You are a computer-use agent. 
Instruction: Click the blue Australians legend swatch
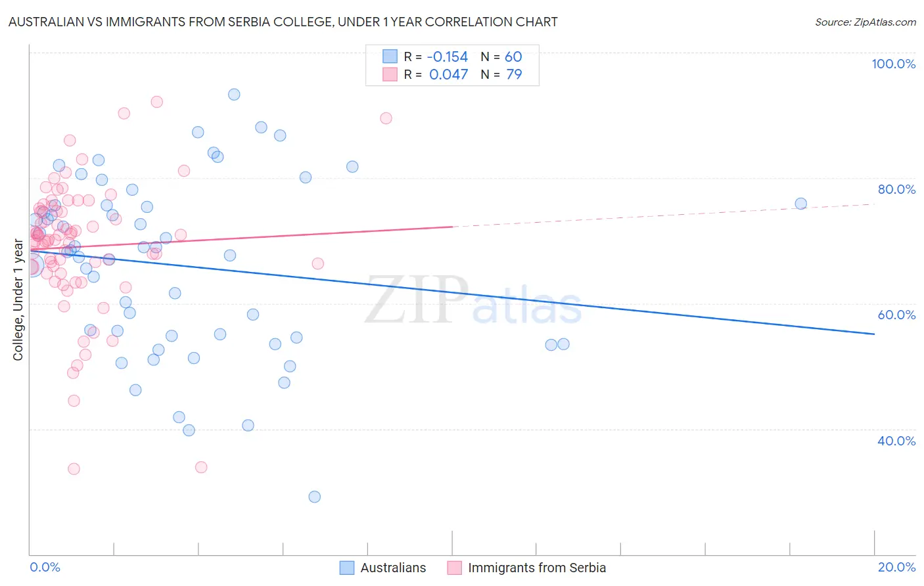[347, 568]
